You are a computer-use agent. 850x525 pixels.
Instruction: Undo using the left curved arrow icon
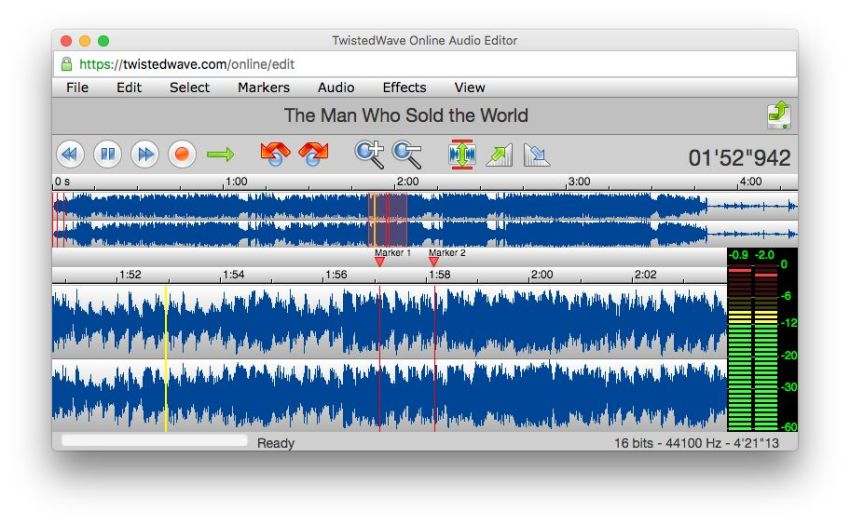[275, 154]
